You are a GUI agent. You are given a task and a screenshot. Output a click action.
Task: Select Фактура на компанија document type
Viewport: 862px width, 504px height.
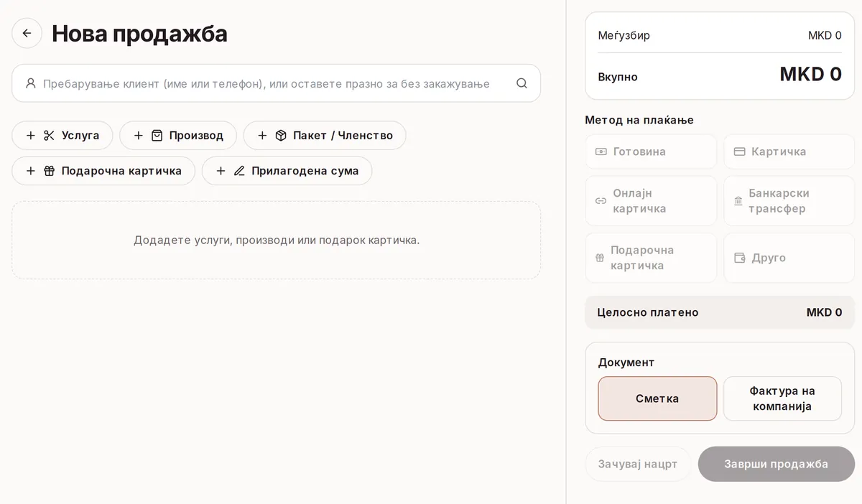782,398
